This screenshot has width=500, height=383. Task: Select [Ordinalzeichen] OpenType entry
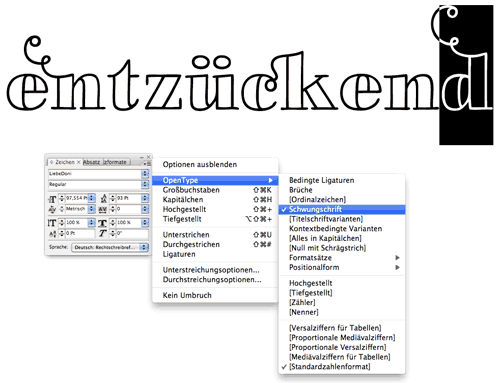pyautogui.click(x=342, y=200)
